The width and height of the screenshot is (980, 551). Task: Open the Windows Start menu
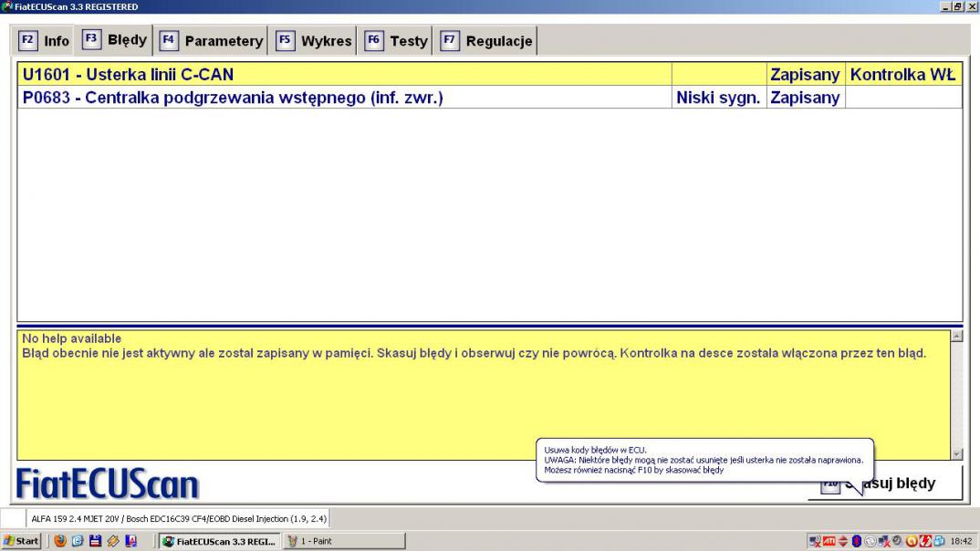[x=21, y=541]
